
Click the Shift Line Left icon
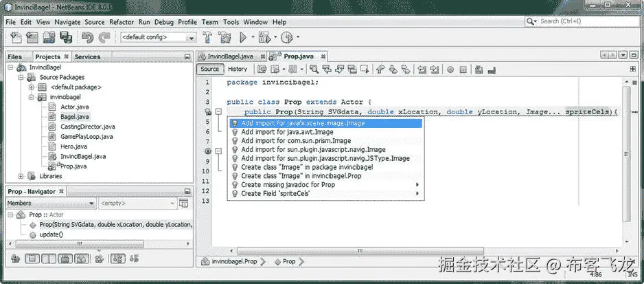tap(422, 69)
